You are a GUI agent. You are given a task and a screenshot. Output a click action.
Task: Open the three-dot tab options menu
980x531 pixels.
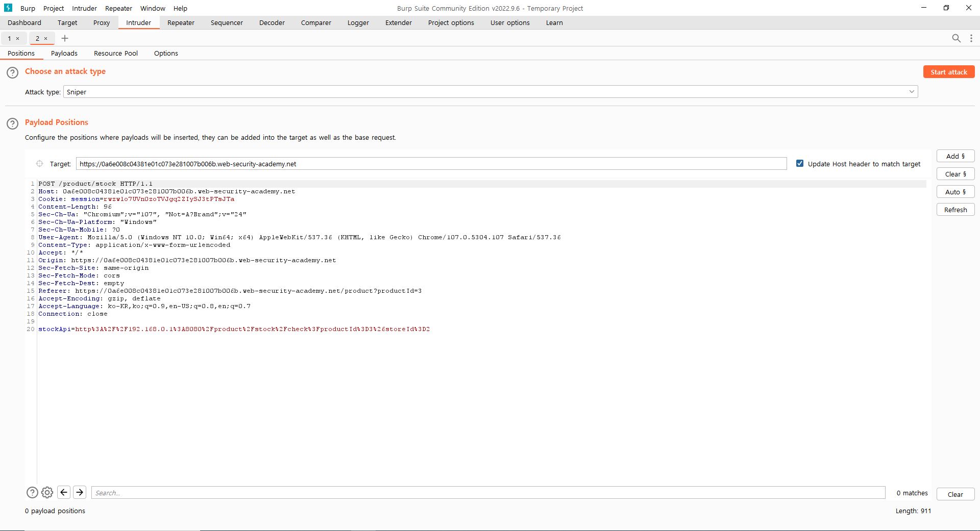tap(971, 38)
